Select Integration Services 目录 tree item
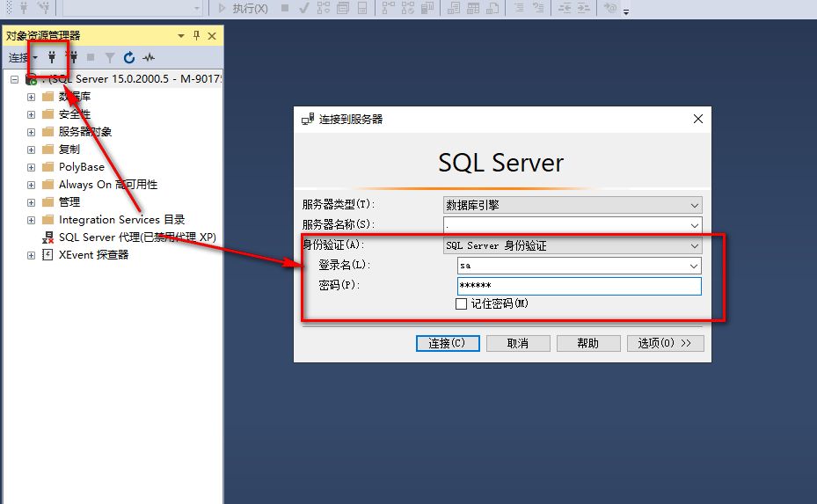This screenshot has height=504, width=817. click(122, 219)
